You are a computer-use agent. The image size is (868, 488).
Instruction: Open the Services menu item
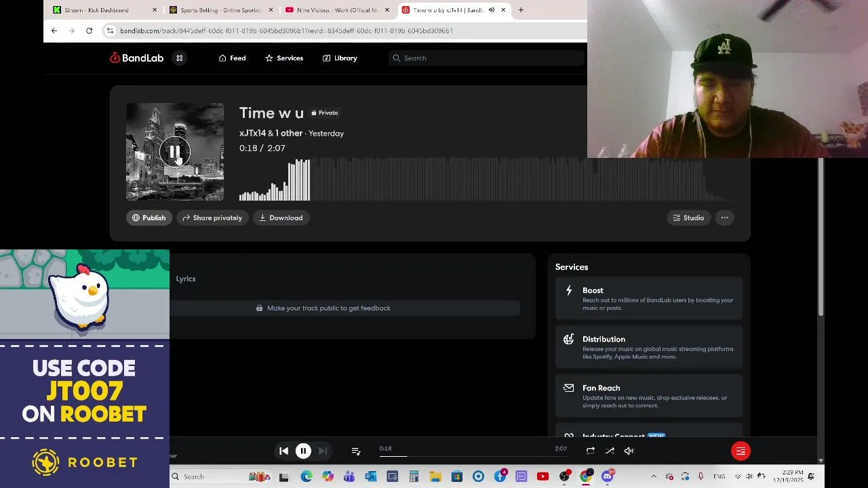(284, 58)
